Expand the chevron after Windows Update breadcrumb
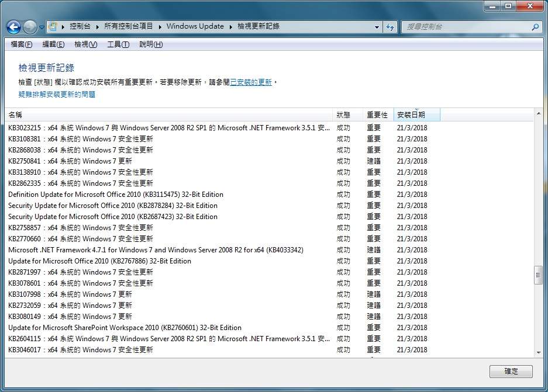 click(230, 26)
